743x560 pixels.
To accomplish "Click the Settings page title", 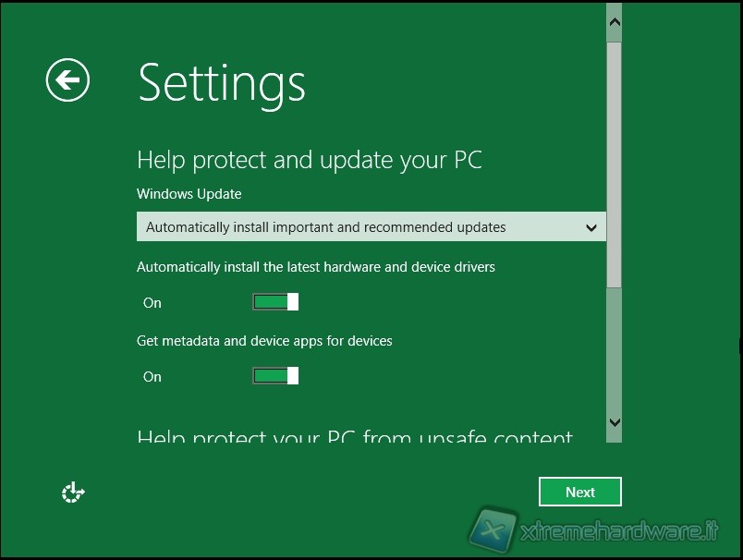I will click(x=222, y=84).
